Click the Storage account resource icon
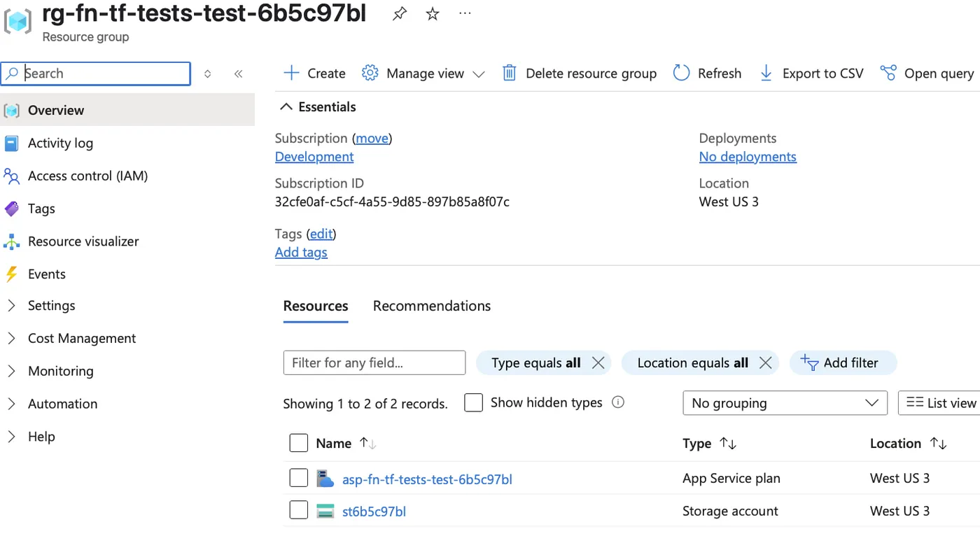 (x=325, y=511)
